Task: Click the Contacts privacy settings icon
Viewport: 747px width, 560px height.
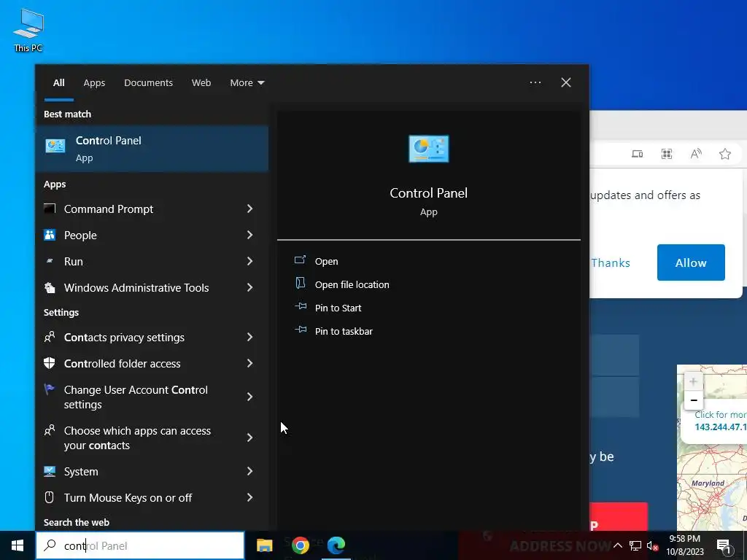Action: pos(50,337)
